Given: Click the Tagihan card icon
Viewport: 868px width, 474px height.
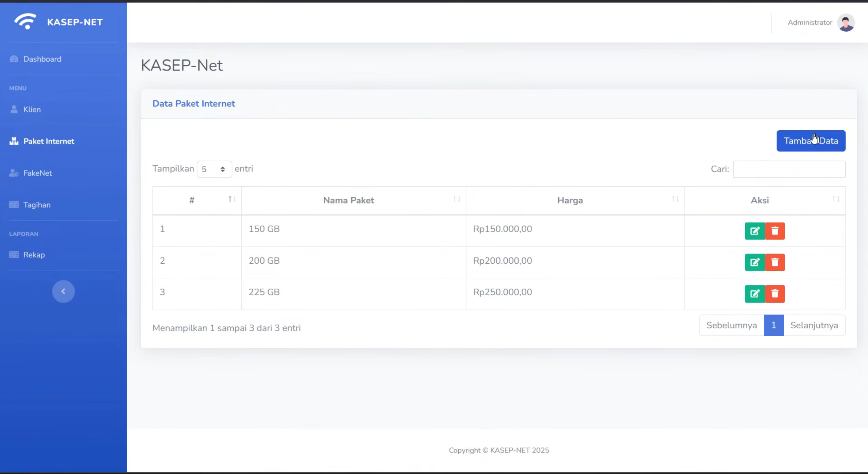Looking at the screenshot, I should pos(14,205).
